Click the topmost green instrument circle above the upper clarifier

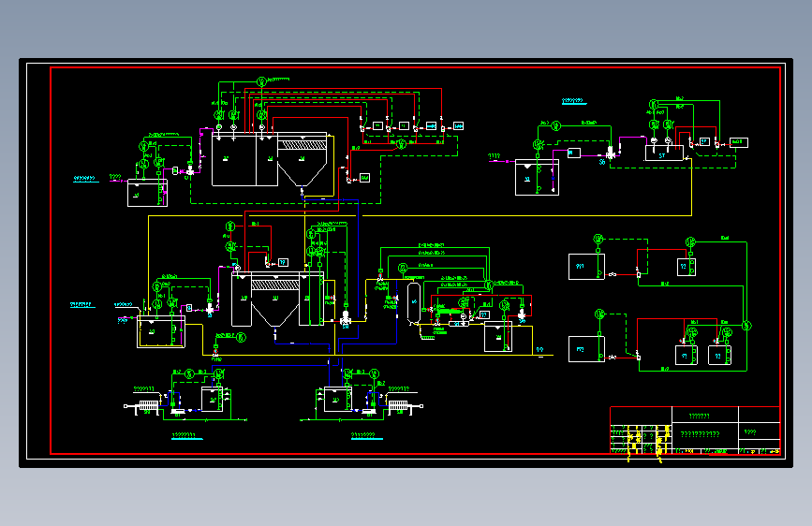click(x=262, y=81)
